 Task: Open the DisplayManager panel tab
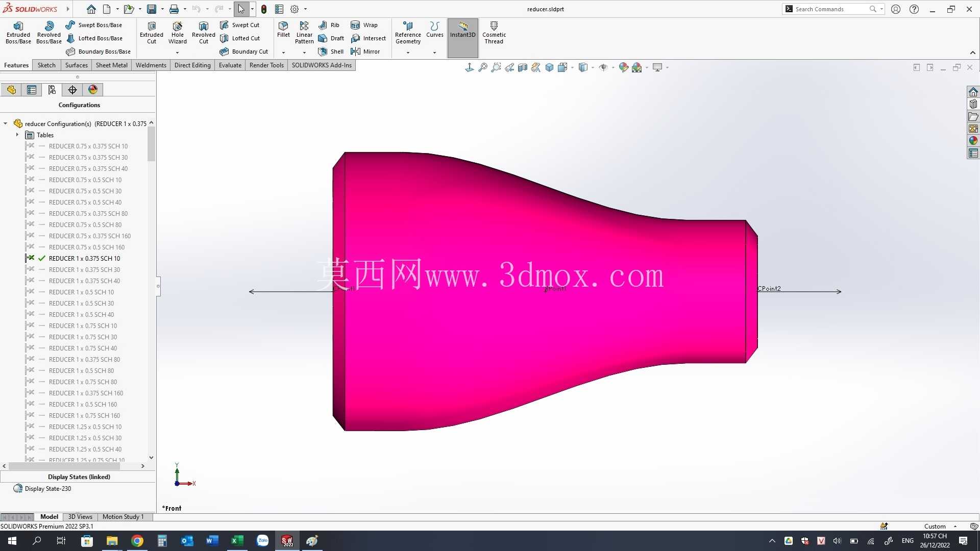click(x=93, y=90)
